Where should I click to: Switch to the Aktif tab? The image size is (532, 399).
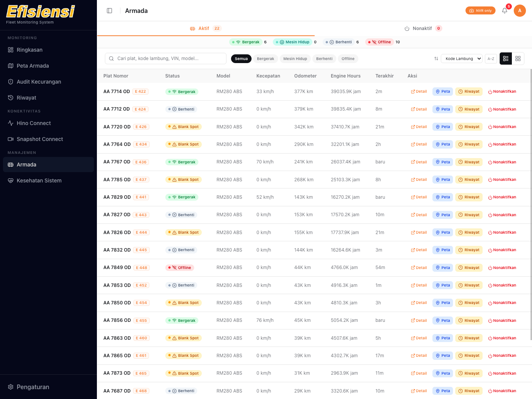click(206, 28)
